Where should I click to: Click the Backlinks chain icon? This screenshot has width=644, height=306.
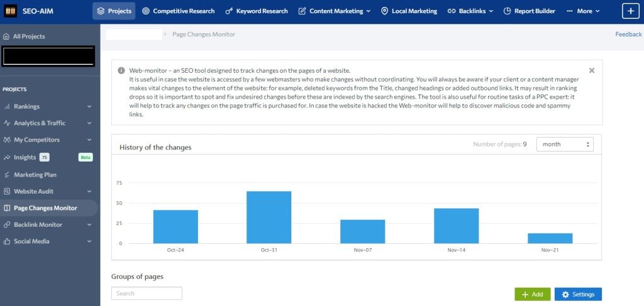(452, 11)
